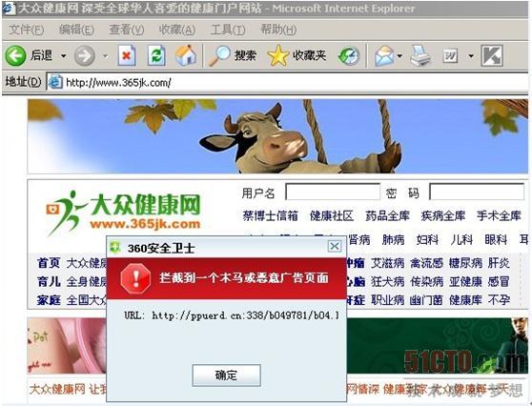Click the 密码 input field

pos(477,192)
